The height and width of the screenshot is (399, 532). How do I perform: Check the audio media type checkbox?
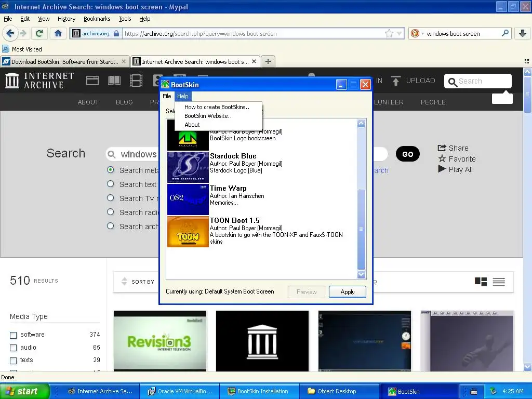[x=13, y=348]
